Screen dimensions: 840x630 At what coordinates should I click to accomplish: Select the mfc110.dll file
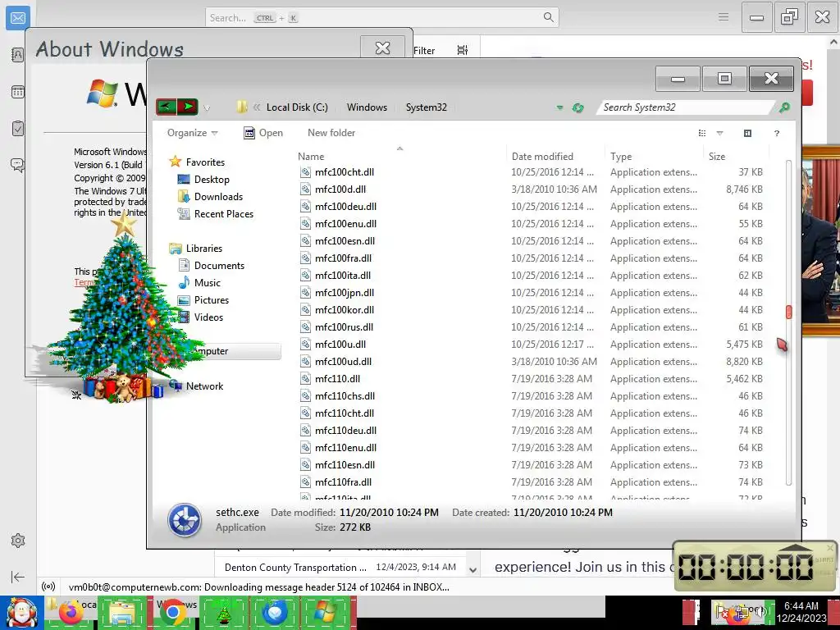pyautogui.click(x=337, y=379)
